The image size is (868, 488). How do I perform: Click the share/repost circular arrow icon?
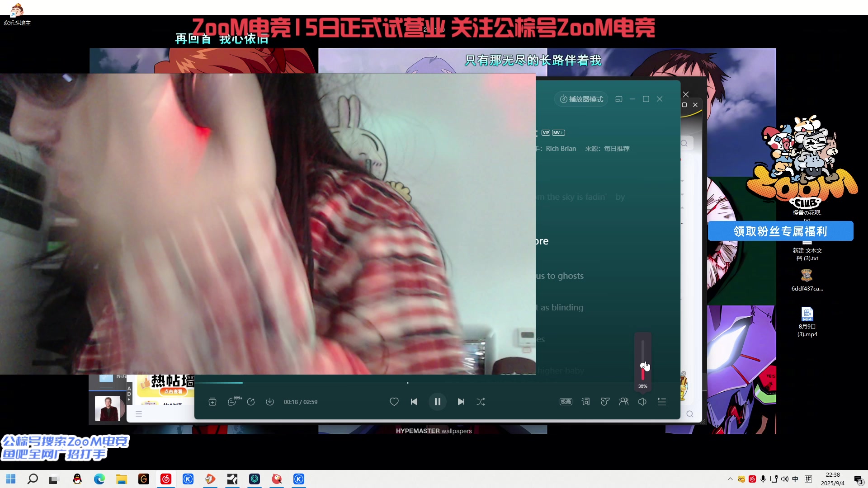(x=251, y=402)
